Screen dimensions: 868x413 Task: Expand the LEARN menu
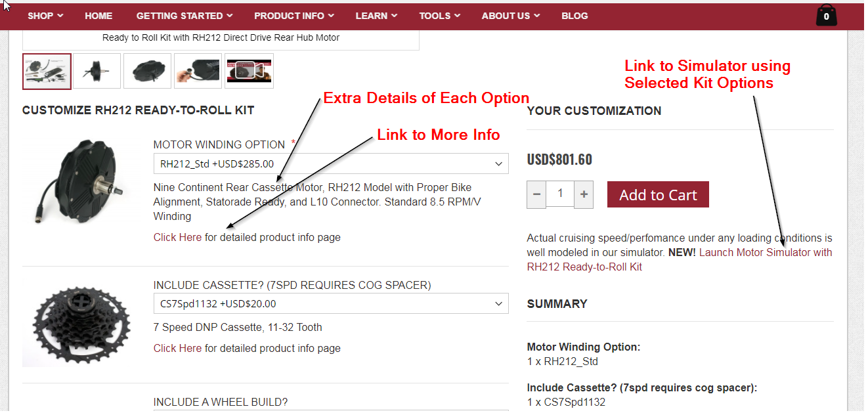pyautogui.click(x=376, y=16)
